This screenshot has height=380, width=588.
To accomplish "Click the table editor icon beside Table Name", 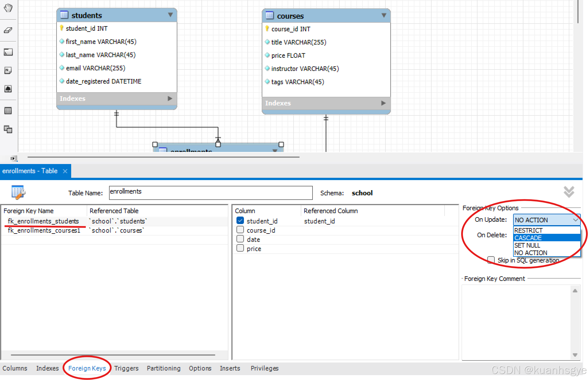I will tap(18, 192).
